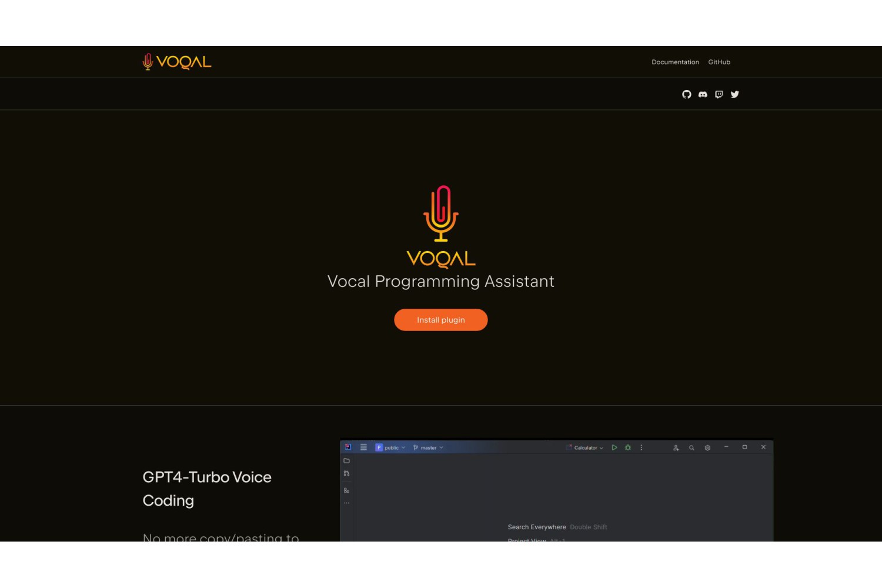The width and height of the screenshot is (882, 588).
Task: Open the Twitch icon link
Action: point(719,94)
